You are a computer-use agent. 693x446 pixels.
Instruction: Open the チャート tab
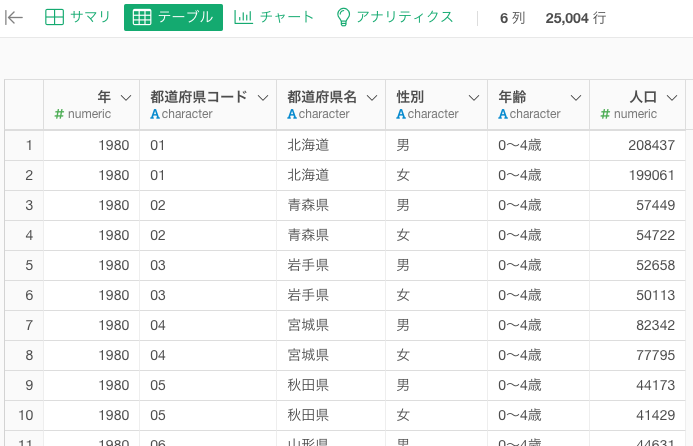(x=274, y=17)
